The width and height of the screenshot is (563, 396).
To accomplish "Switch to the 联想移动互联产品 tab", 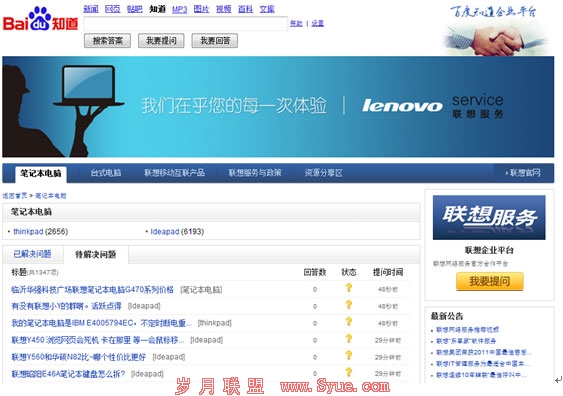I will [175, 173].
